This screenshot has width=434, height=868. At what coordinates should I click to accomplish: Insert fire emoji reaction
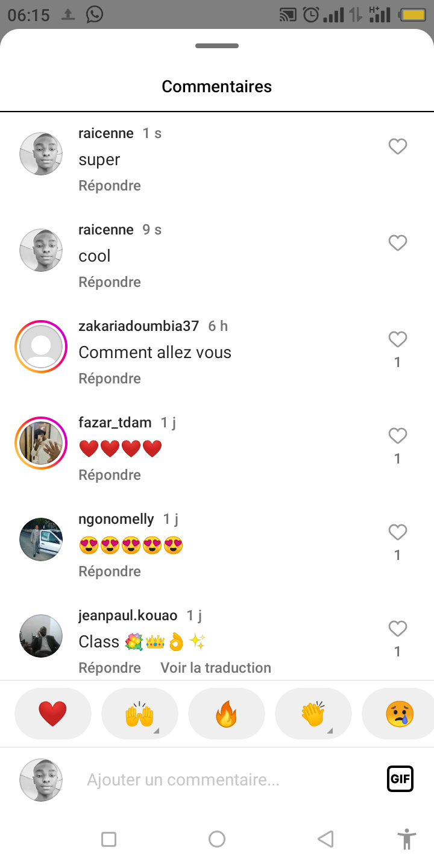(x=227, y=714)
